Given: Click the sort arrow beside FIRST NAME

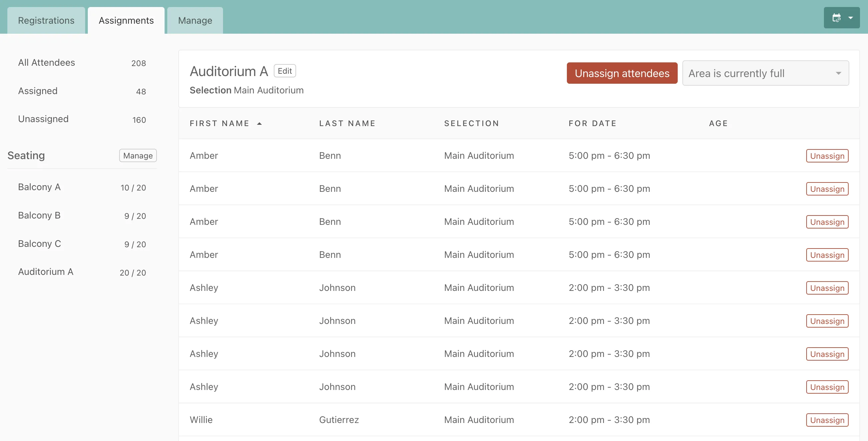Looking at the screenshot, I should [x=259, y=123].
